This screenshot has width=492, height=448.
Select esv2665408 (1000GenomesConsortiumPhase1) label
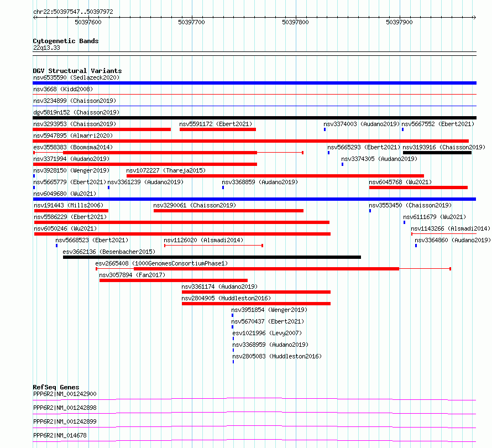point(161,263)
